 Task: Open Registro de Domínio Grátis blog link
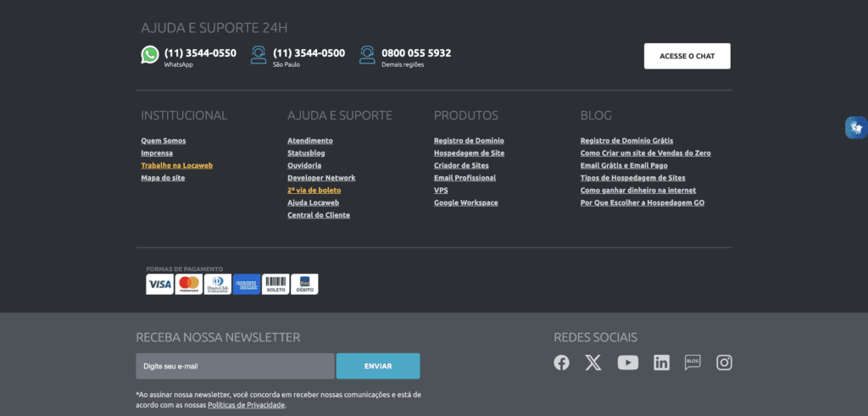(626, 141)
